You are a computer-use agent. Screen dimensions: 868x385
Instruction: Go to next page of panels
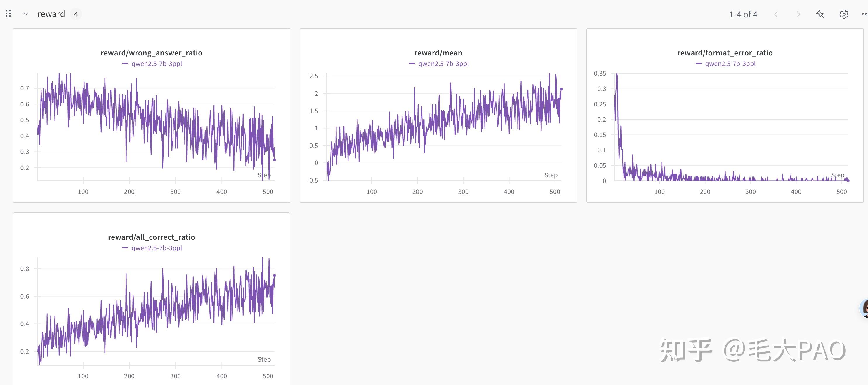(798, 14)
